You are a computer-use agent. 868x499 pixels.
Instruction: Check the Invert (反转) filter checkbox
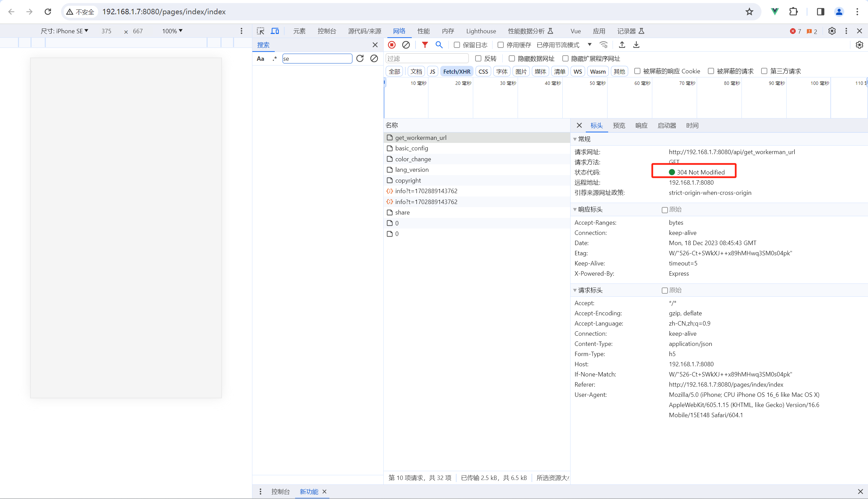point(478,59)
